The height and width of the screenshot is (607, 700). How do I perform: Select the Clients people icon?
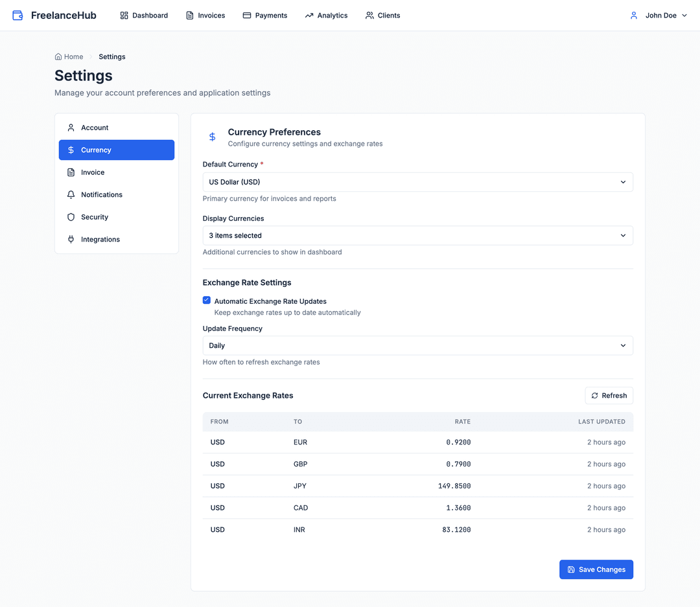tap(368, 15)
